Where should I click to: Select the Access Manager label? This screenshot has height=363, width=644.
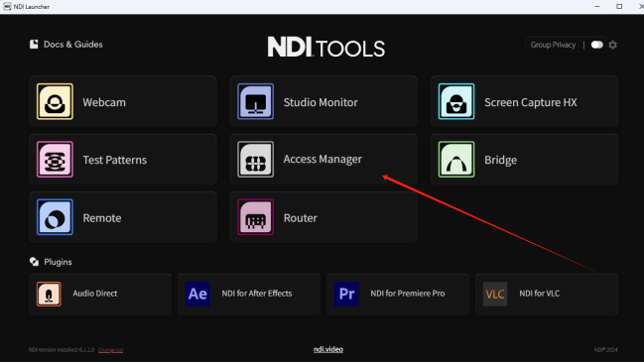(x=322, y=160)
